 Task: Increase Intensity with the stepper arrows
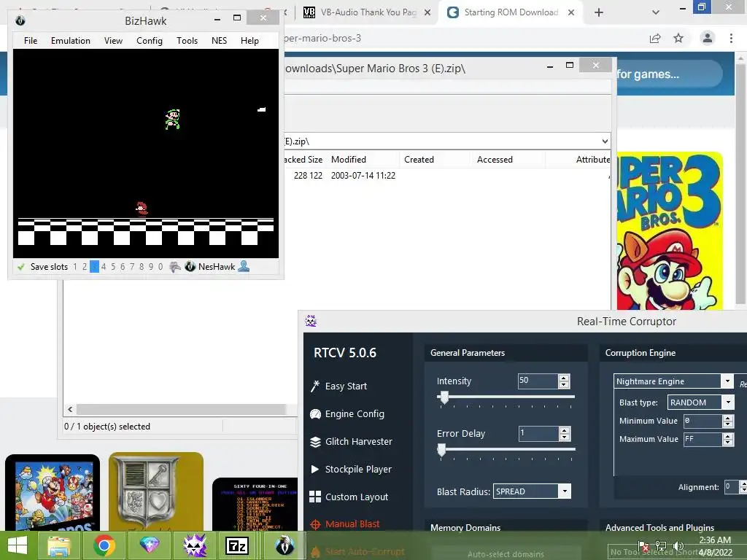pos(564,378)
